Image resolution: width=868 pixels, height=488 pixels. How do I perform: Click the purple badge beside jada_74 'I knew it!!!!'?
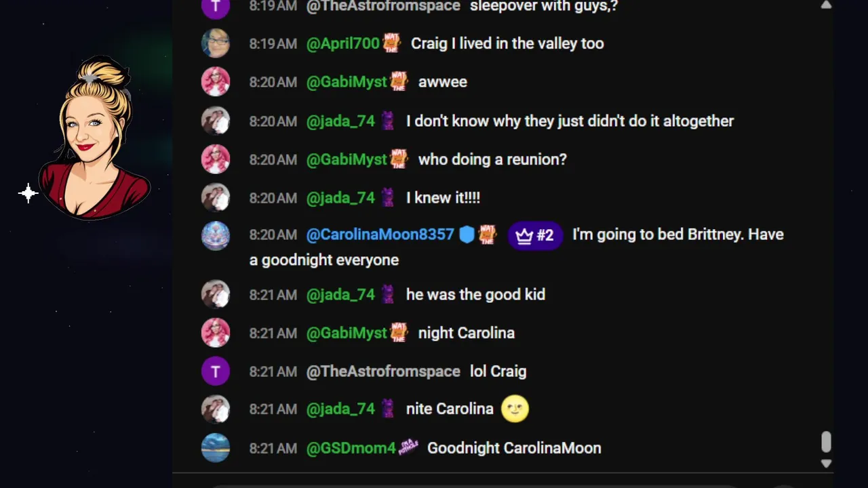[387, 198]
